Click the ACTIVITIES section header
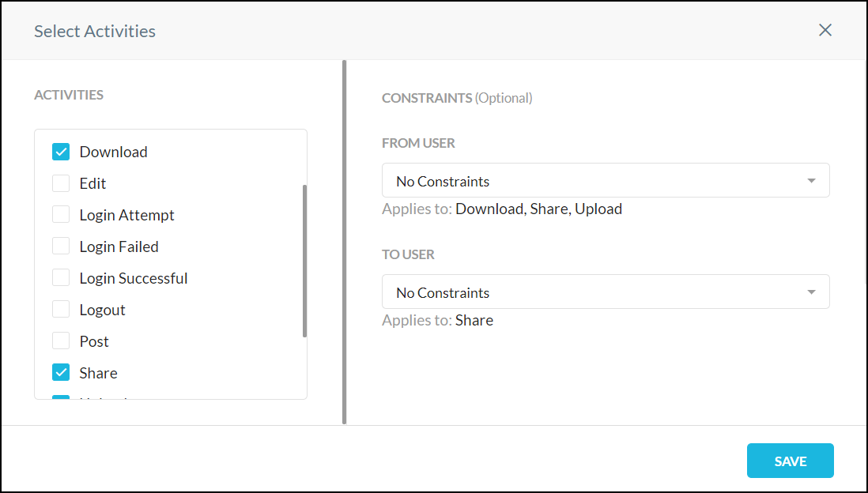The width and height of the screenshot is (868, 493). [69, 94]
